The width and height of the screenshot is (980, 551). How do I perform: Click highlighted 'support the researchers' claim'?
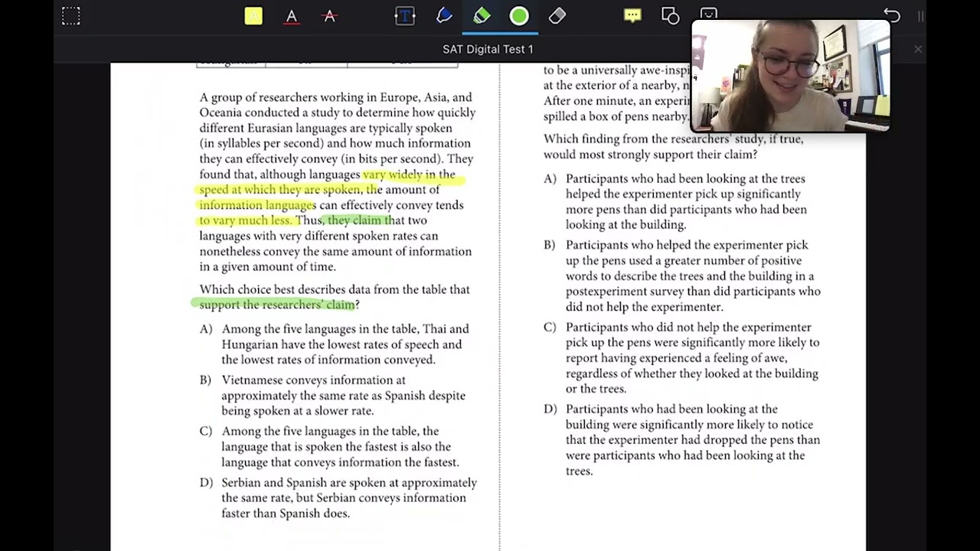pos(276,305)
